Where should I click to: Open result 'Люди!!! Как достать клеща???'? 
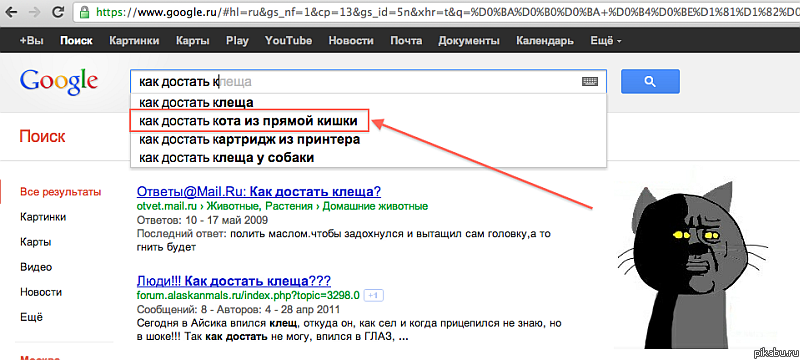pyautogui.click(x=234, y=281)
